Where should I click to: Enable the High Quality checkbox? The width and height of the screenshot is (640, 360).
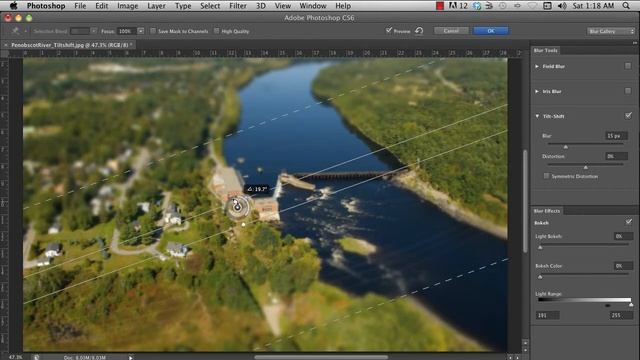[216, 31]
